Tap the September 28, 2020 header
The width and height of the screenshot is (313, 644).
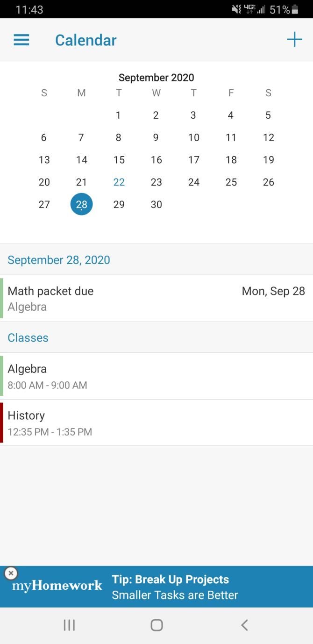tap(58, 259)
